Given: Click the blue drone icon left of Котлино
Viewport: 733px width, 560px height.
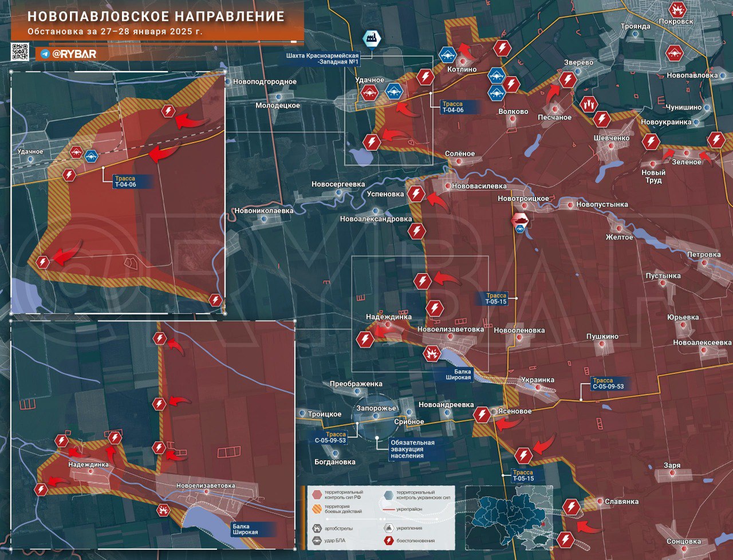Looking at the screenshot, I should coord(447,56).
